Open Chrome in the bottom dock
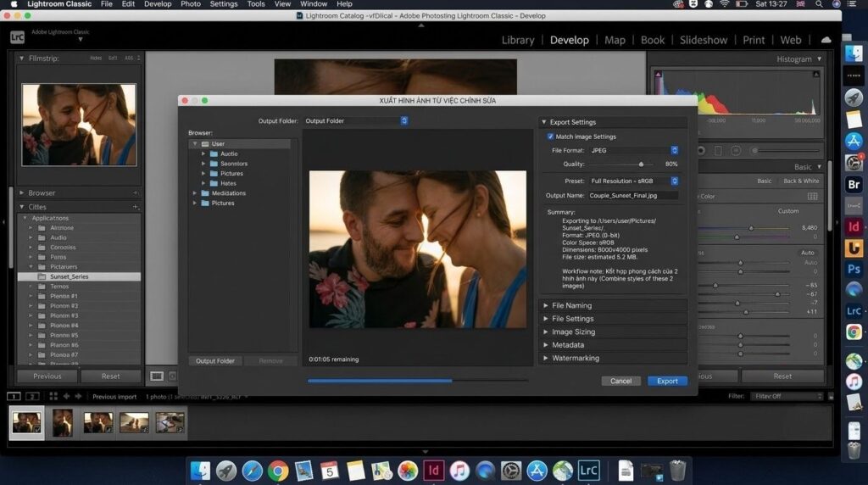This screenshot has height=485, width=868. point(278,471)
